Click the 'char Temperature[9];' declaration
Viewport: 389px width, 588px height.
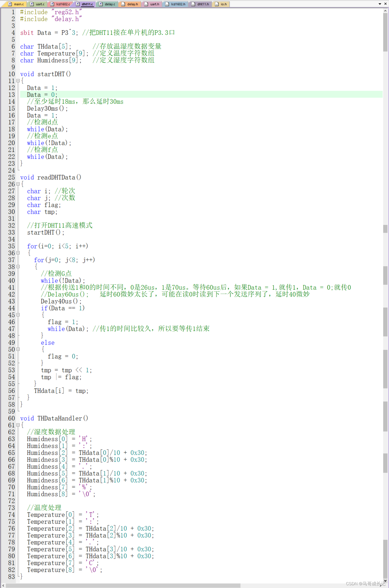tap(54, 53)
